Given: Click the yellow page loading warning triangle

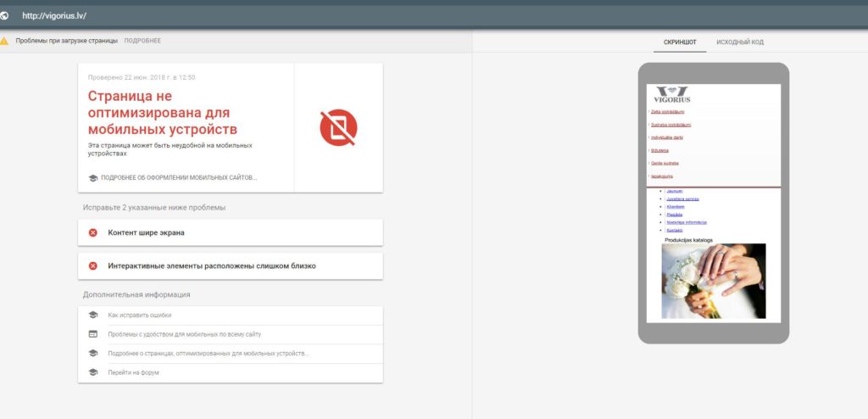Looking at the screenshot, I should (x=5, y=41).
